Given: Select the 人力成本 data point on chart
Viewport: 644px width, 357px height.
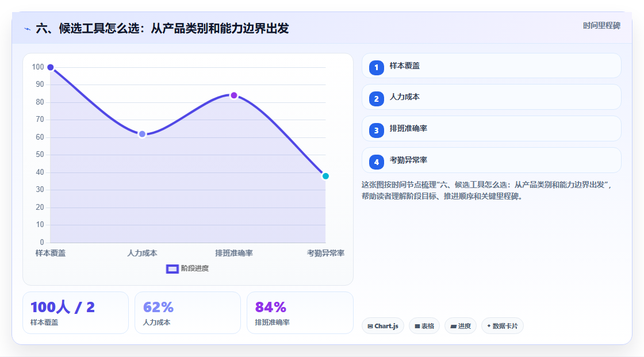Looking at the screenshot, I should pyautogui.click(x=142, y=134).
